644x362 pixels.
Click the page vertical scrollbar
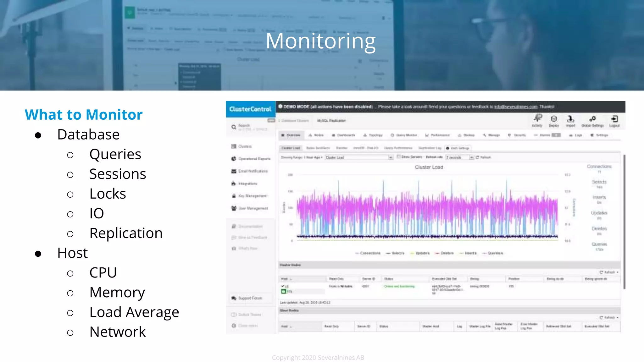click(x=624, y=222)
